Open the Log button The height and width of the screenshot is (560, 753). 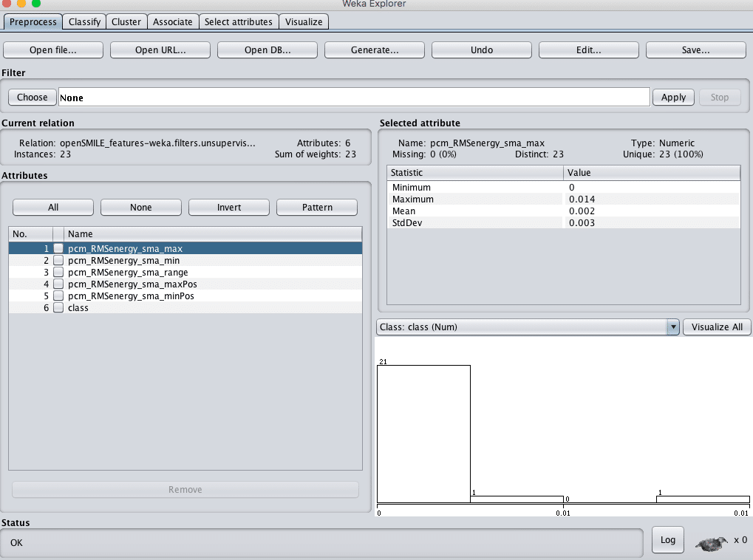(x=667, y=540)
